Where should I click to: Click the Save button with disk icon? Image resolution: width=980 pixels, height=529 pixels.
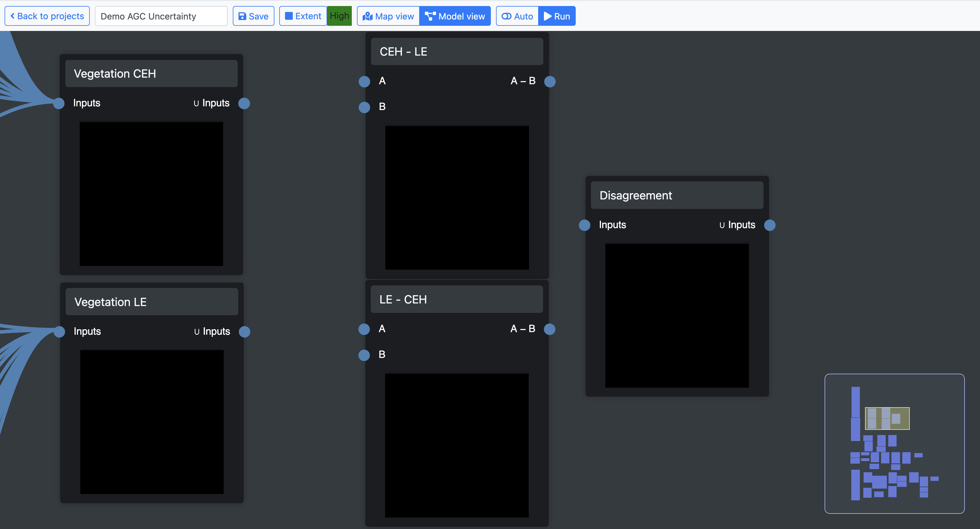pos(253,16)
